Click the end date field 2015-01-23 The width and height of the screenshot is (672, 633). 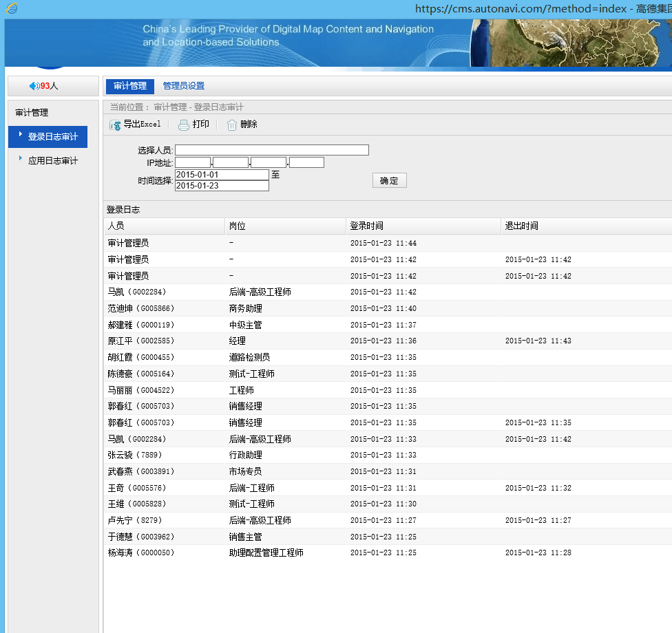222,186
